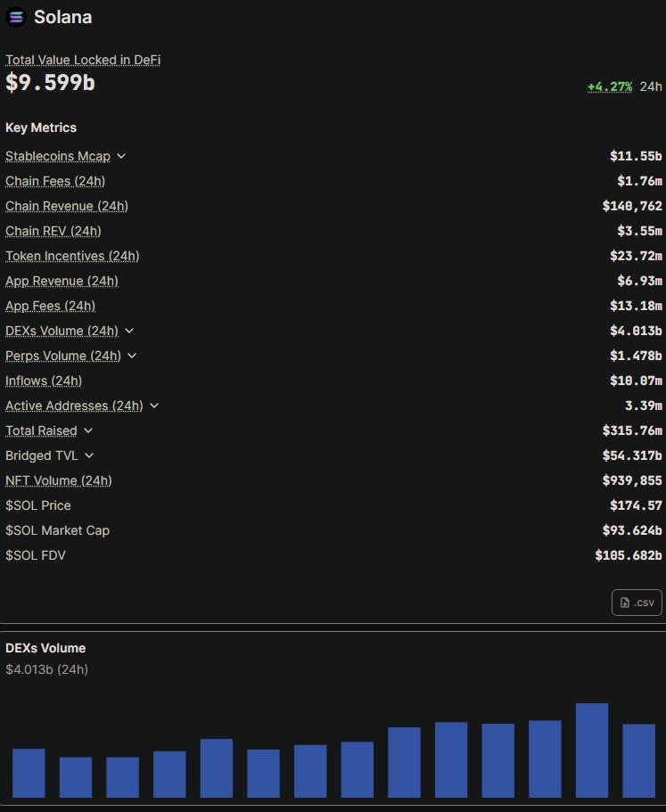Select the $9.599b TVL value
The image size is (666, 812).
pyautogui.click(x=50, y=82)
